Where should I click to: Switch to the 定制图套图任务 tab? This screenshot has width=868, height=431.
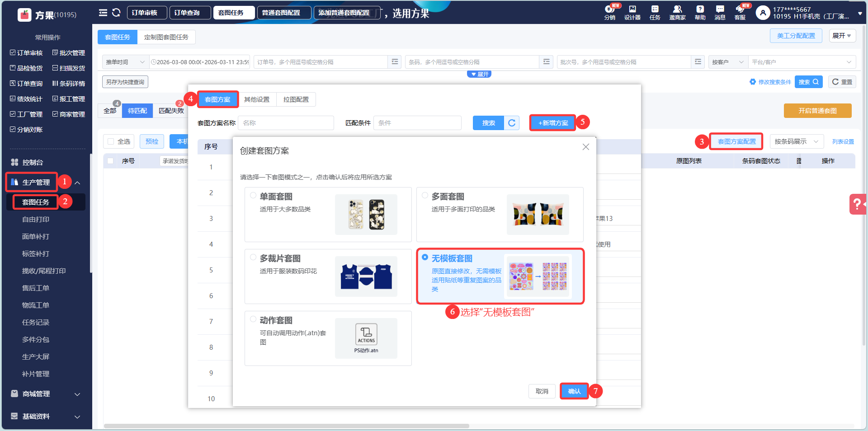point(166,37)
